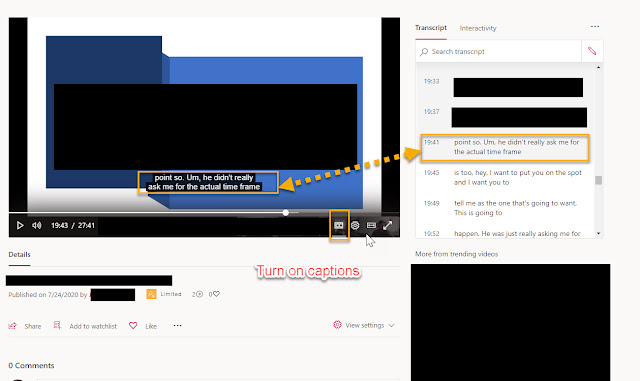Screen dimensions: 640x381
Task: Turn on closed captions
Action: (339, 225)
